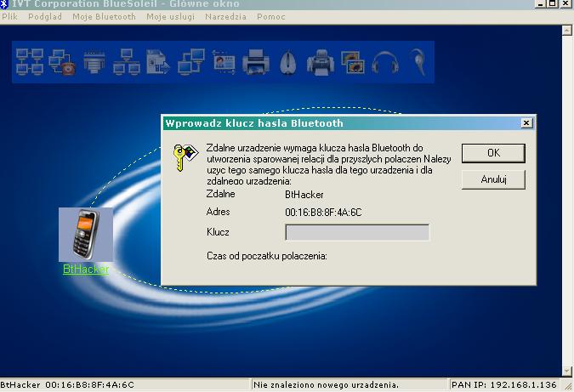Select the Headset earpiece service icon
The image size is (574, 392).
(x=418, y=62)
